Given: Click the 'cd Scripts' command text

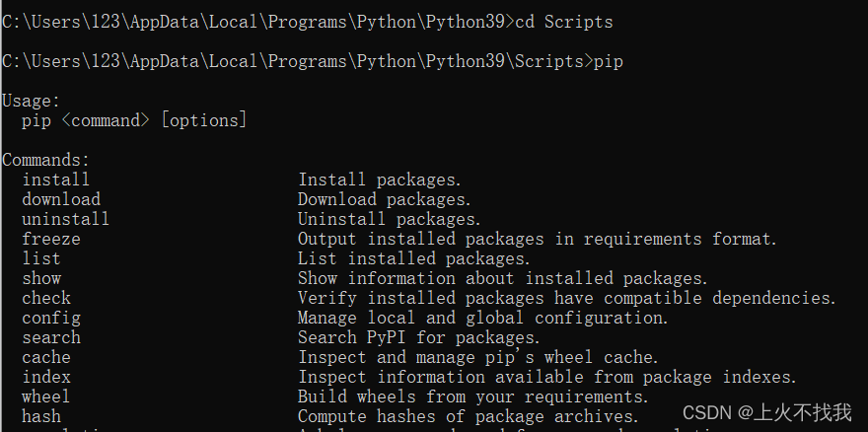Looking at the screenshot, I should [x=564, y=22].
